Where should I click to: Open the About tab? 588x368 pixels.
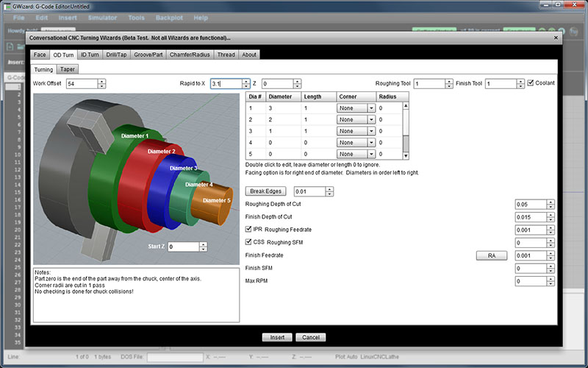249,54
